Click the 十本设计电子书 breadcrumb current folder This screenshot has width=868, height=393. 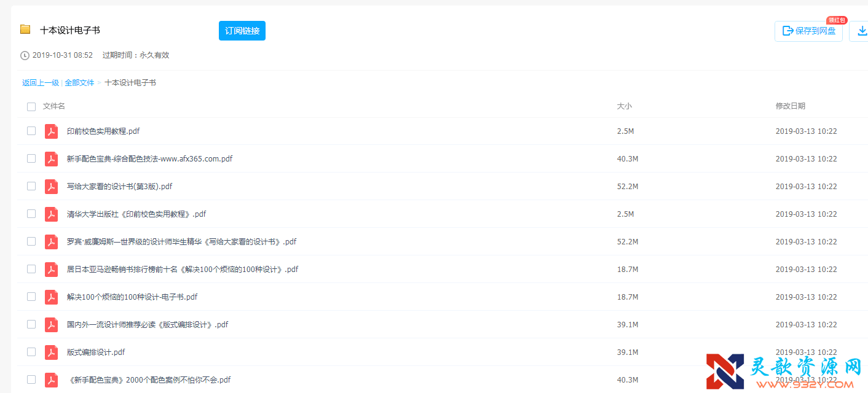(130, 83)
